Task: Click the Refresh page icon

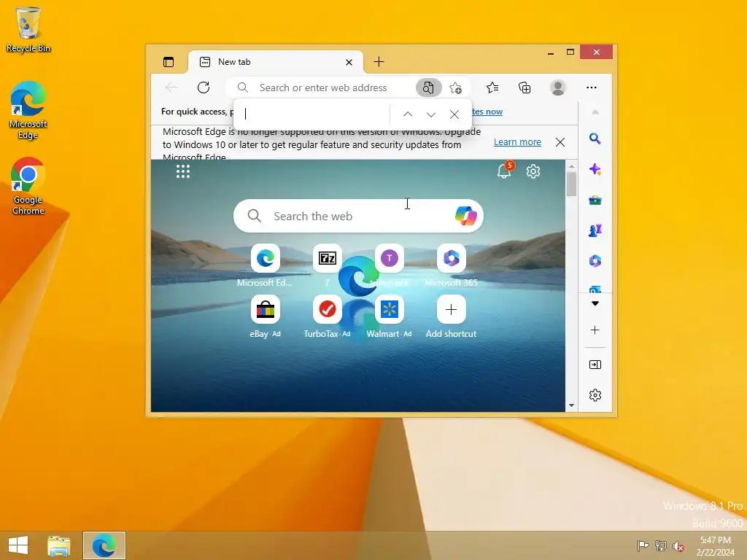Action: tap(204, 87)
